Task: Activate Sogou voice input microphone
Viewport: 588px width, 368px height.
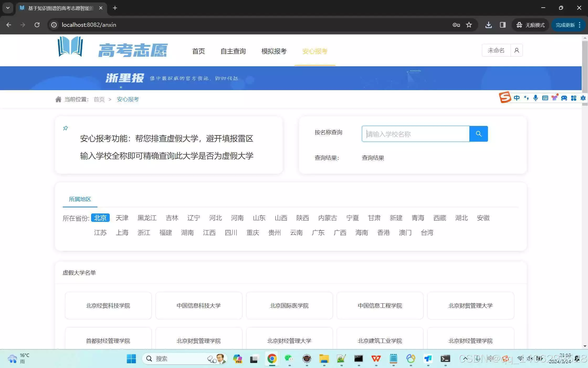Action: pos(535,98)
